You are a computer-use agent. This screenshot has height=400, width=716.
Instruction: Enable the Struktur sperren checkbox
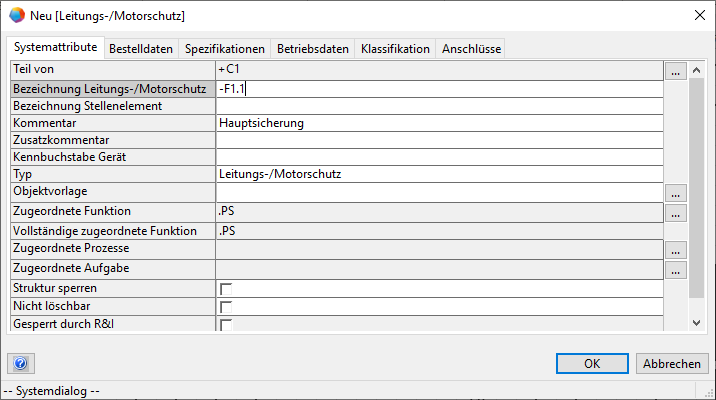coord(226,289)
